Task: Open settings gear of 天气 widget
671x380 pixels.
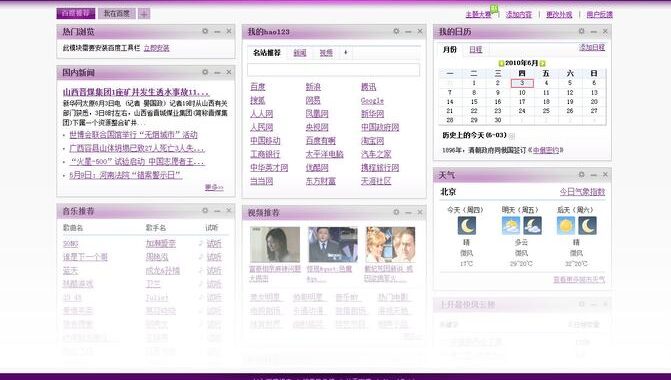Action: pyautogui.click(x=581, y=175)
